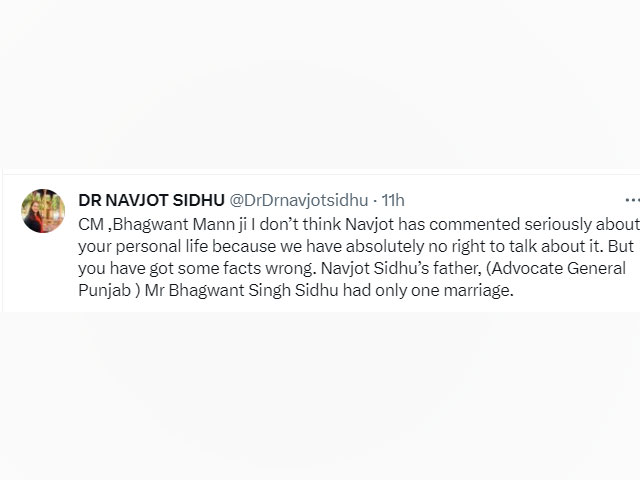This screenshot has height=480, width=640.
Task: Click the DR NAVJOT SIDHU display name
Action: tap(151, 200)
